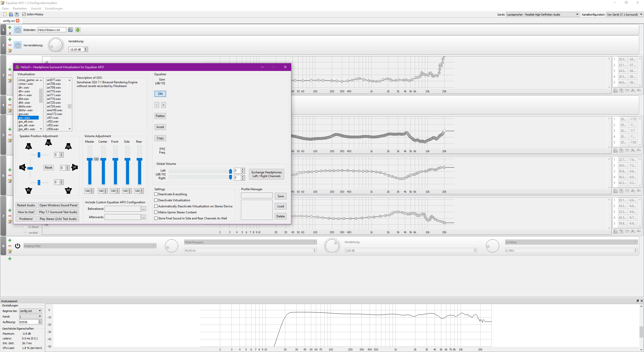The image size is (644, 352).
Task: Click the FC speaker icon in HeSuVi
Action: 49,143
